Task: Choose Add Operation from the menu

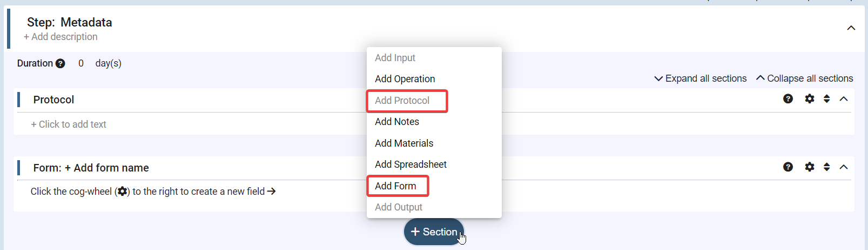Action: pos(405,79)
